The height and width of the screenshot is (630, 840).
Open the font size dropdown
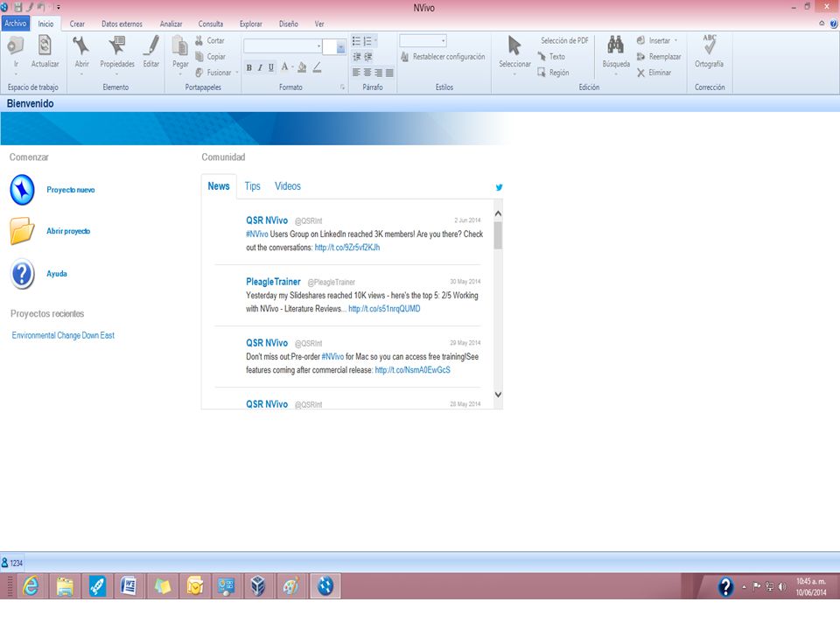[x=340, y=47]
